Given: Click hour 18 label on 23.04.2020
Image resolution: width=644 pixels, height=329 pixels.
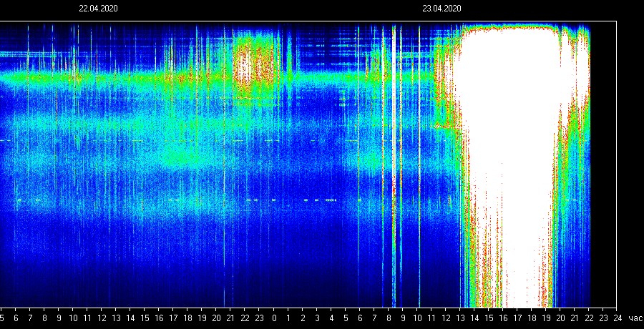Looking at the screenshot, I should tap(532, 318).
